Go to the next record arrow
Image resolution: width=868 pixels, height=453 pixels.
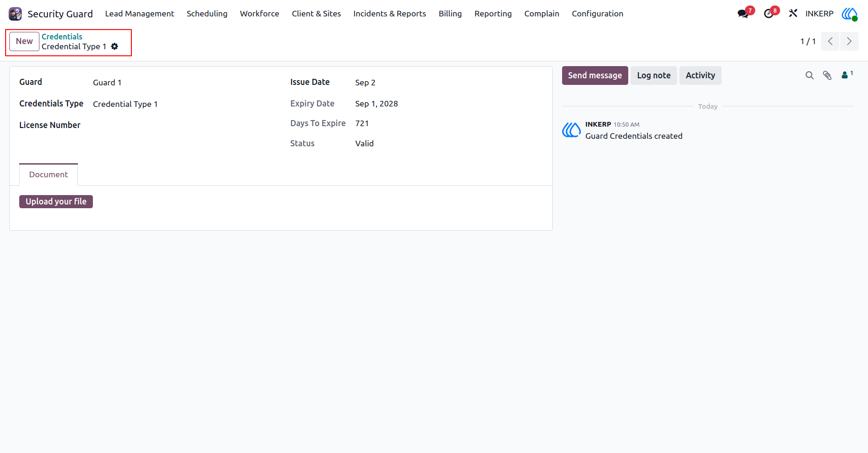(x=849, y=41)
